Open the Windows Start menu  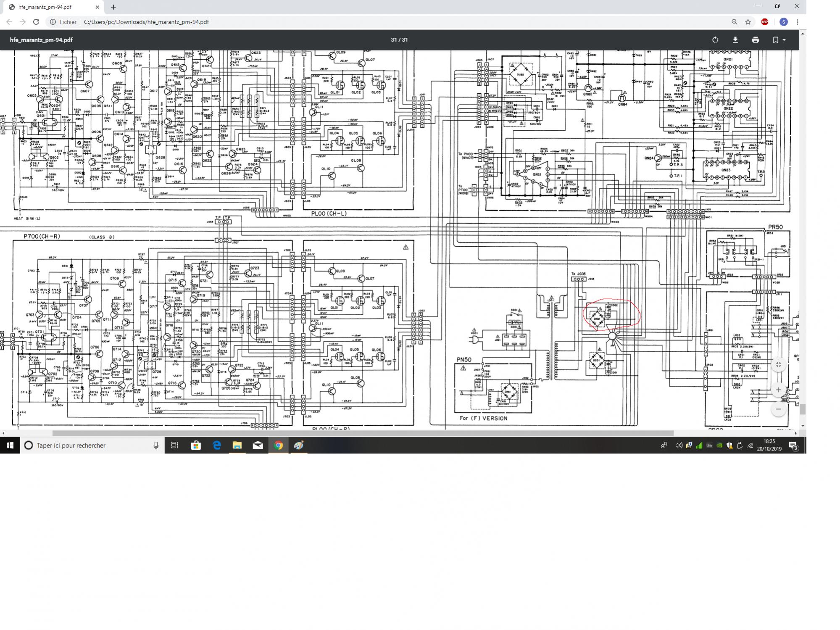(x=10, y=445)
